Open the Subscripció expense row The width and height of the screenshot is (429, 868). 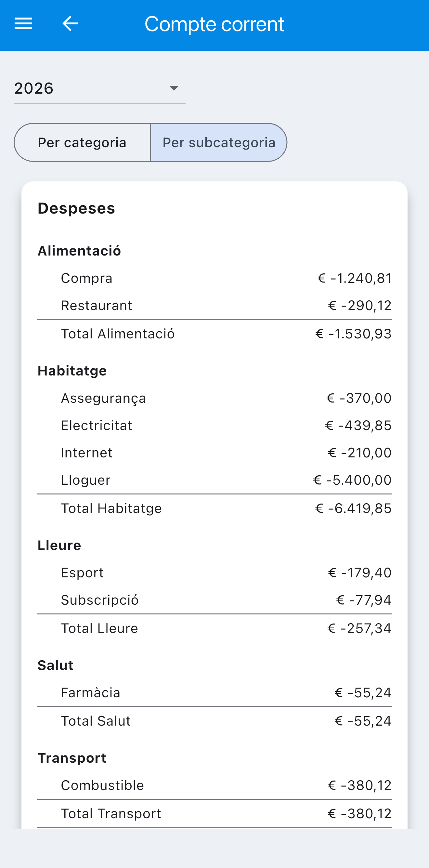tap(214, 600)
